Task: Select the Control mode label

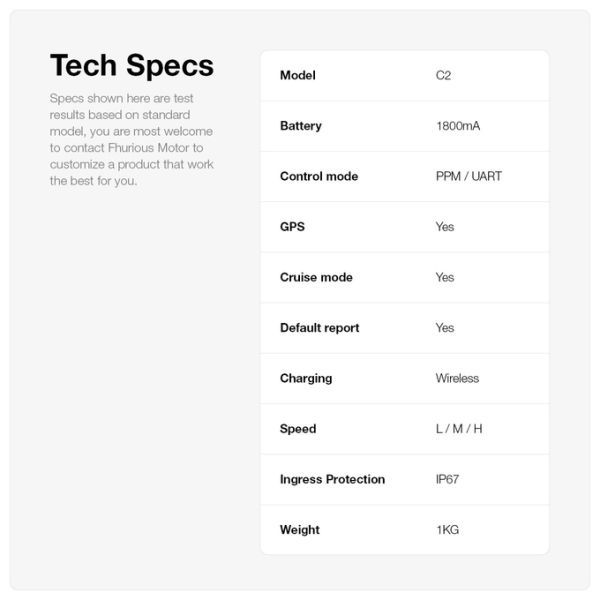Action: [x=319, y=176]
